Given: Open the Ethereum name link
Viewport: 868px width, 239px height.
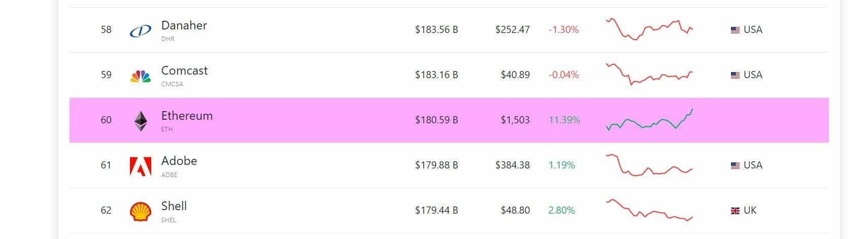Looking at the screenshot, I should [x=187, y=116].
